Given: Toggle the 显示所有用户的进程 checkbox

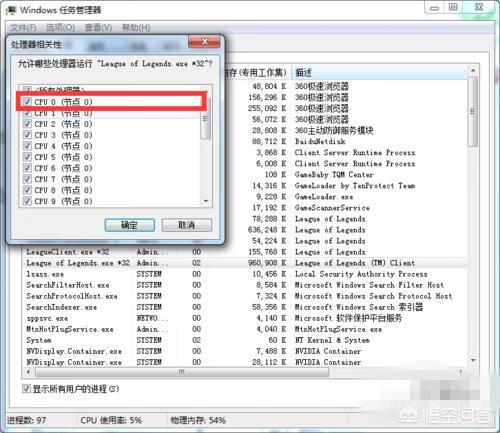Looking at the screenshot, I should 26,388.
